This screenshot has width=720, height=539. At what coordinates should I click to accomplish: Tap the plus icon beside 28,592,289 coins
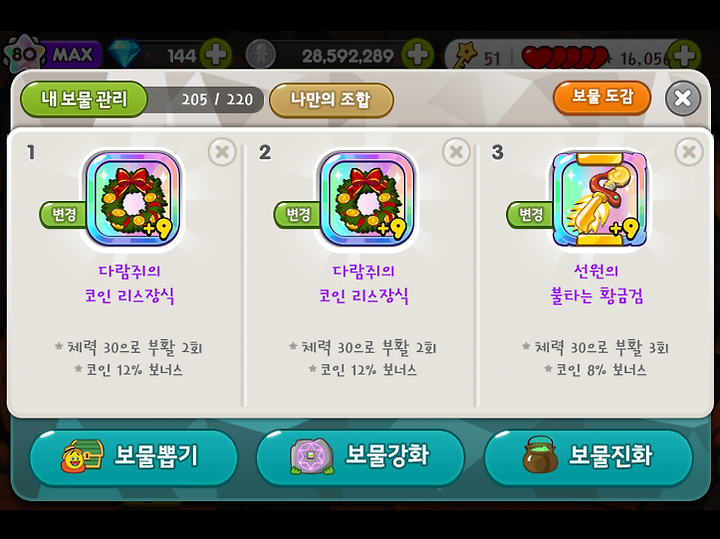(417, 55)
